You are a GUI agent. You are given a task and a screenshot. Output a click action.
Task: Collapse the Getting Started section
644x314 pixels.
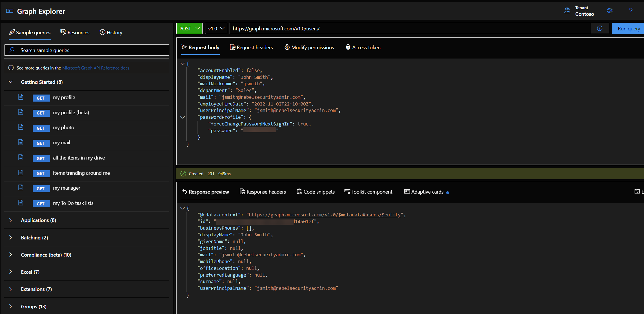[11, 82]
